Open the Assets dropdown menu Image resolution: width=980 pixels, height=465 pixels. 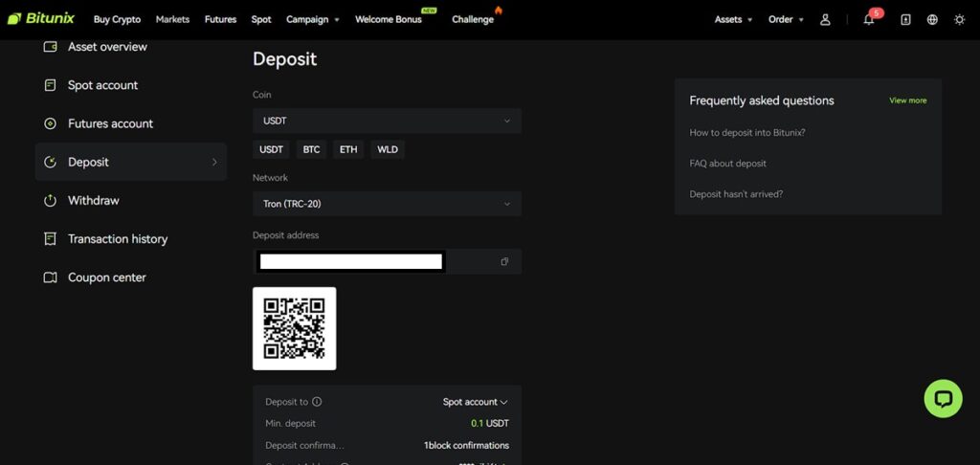pyautogui.click(x=733, y=19)
